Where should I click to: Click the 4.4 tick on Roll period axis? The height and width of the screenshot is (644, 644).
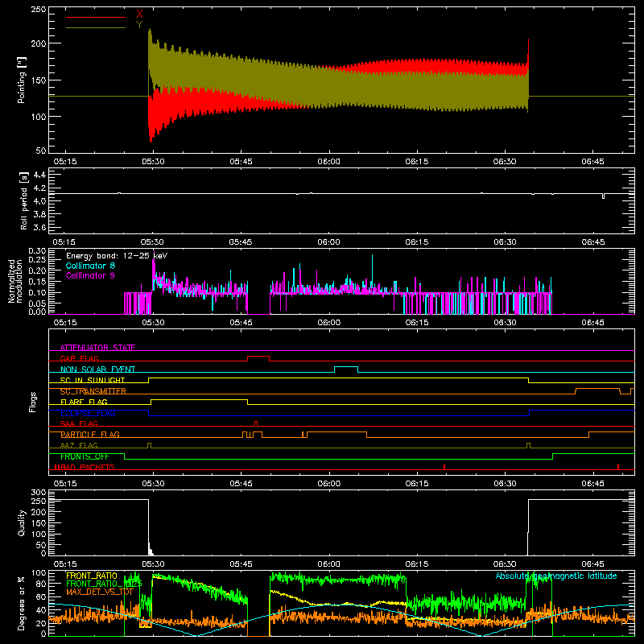tap(39, 175)
